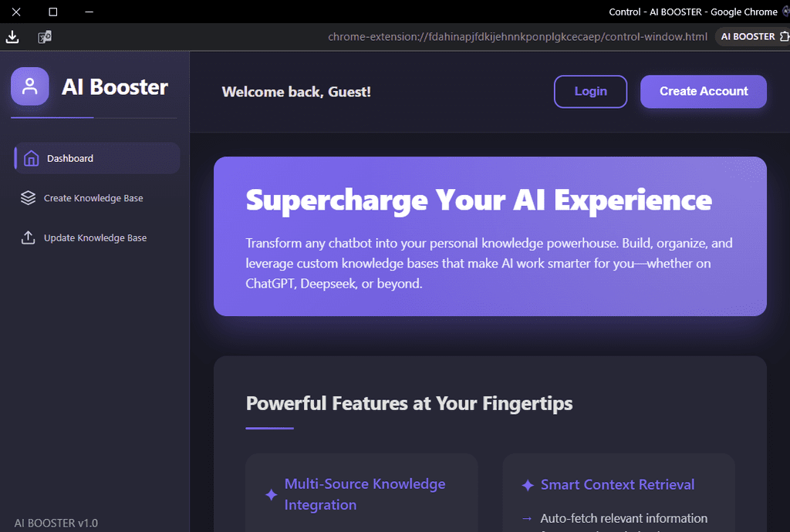
Task: Click the "Powerful Features at Your Fingertips" heading
Action: click(x=409, y=403)
